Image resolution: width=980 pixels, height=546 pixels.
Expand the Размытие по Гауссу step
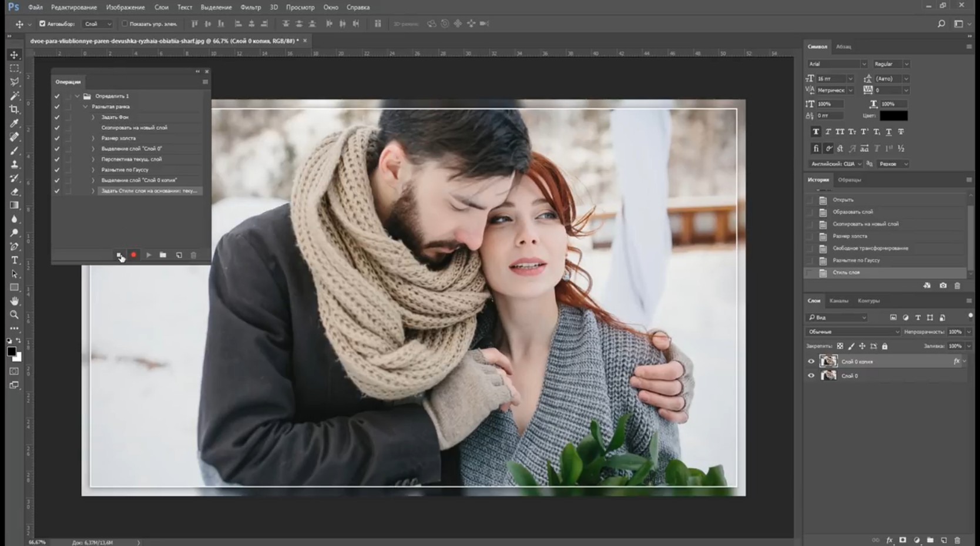[x=93, y=170]
